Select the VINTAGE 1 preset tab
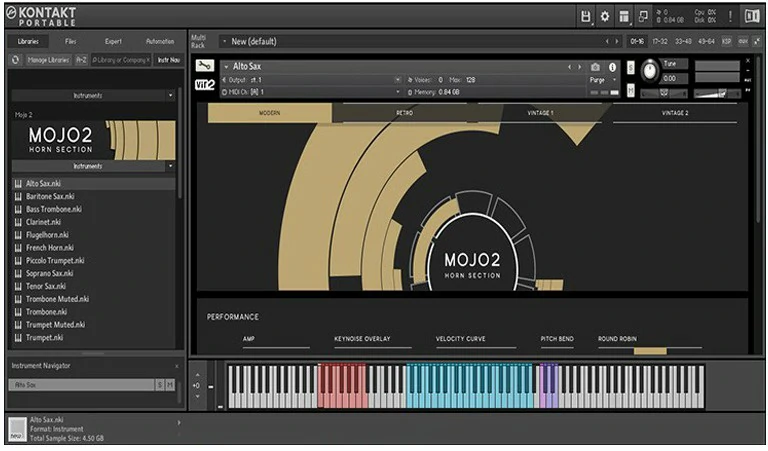 (540, 113)
